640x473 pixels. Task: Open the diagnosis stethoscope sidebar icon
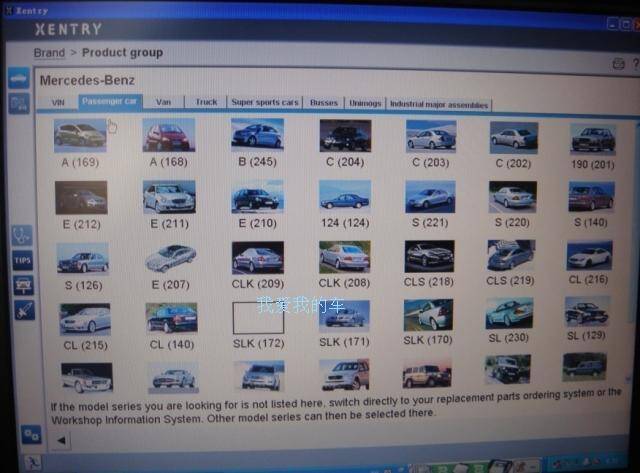(x=22, y=235)
